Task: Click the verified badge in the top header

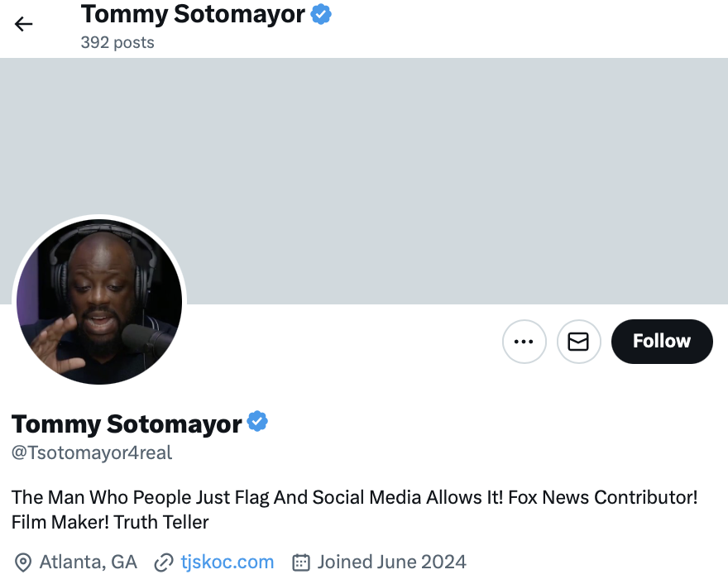Action: pyautogui.click(x=321, y=15)
